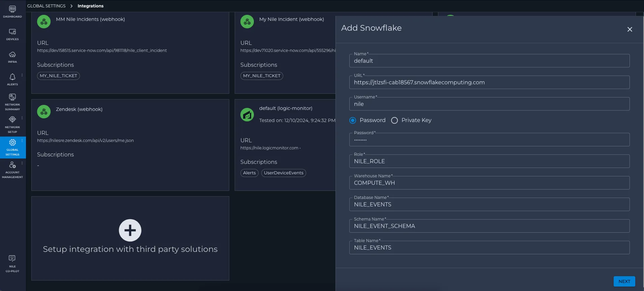Click the MM Nile Incidents webhook icon
The width and height of the screenshot is (644, 291).
[x=44, y=22]
